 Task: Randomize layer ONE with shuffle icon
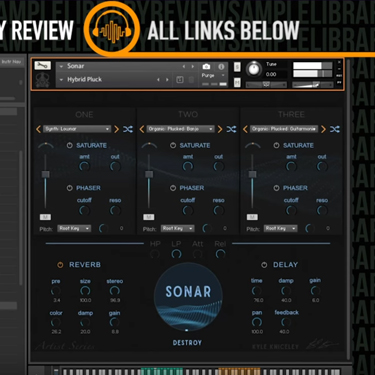click(x=128, y=129)
